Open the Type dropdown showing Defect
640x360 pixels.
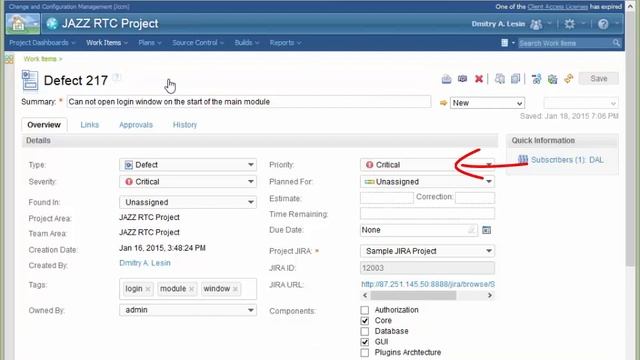(x=188, y=165)
